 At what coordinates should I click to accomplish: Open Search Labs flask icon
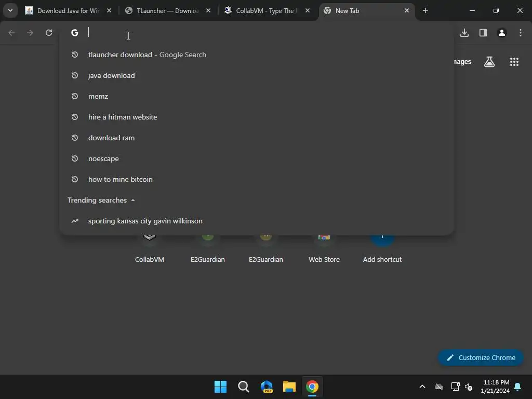(489, 62)
